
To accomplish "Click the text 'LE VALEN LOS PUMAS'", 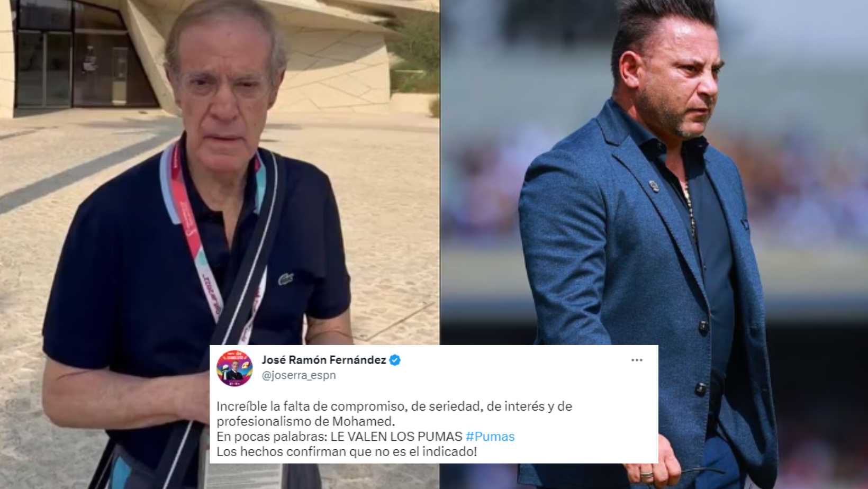I will pos(396,437).
